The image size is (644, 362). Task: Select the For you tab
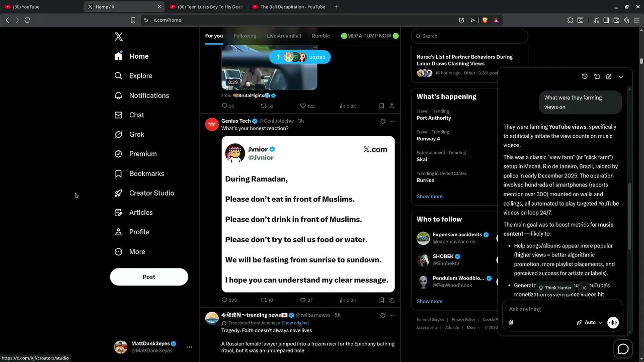[214, 36]
